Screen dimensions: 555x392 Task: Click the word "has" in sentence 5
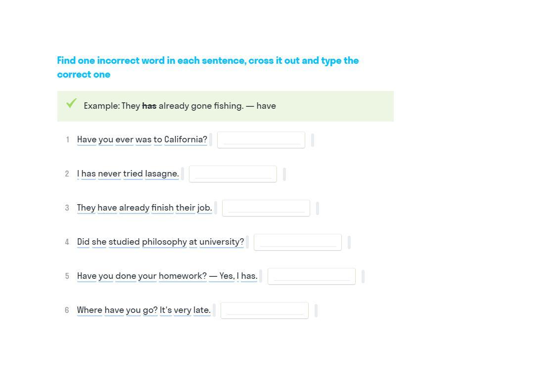[x=249, y=276]
